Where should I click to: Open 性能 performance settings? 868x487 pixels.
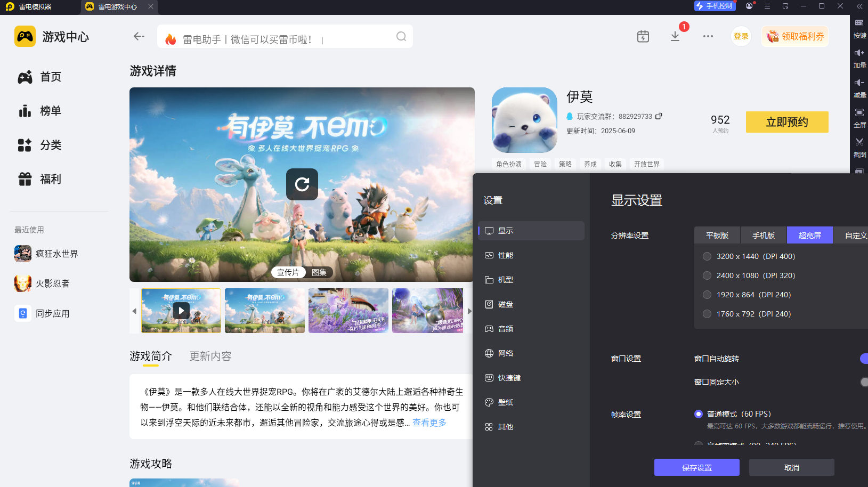point(505,255)
